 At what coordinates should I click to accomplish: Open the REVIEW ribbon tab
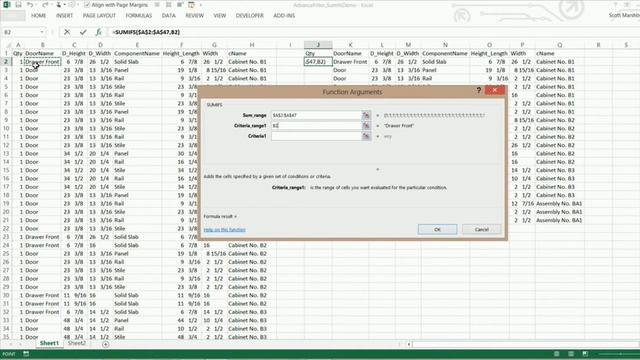click(194, 16)
